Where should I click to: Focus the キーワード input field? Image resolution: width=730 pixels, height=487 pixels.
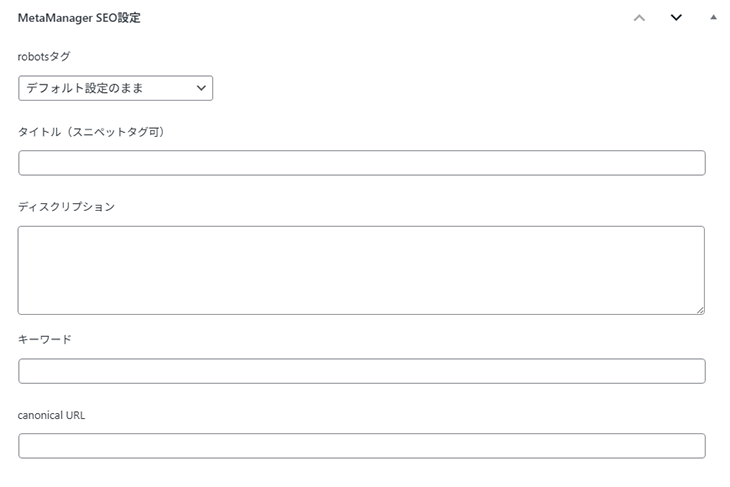(x=361, y=371)
